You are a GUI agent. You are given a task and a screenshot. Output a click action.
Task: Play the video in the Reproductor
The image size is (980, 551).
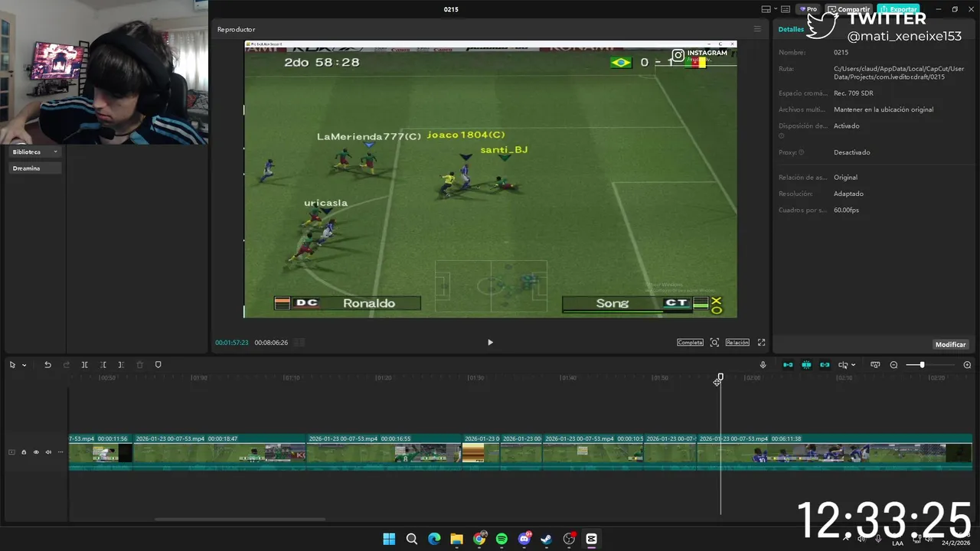point(491,342)
